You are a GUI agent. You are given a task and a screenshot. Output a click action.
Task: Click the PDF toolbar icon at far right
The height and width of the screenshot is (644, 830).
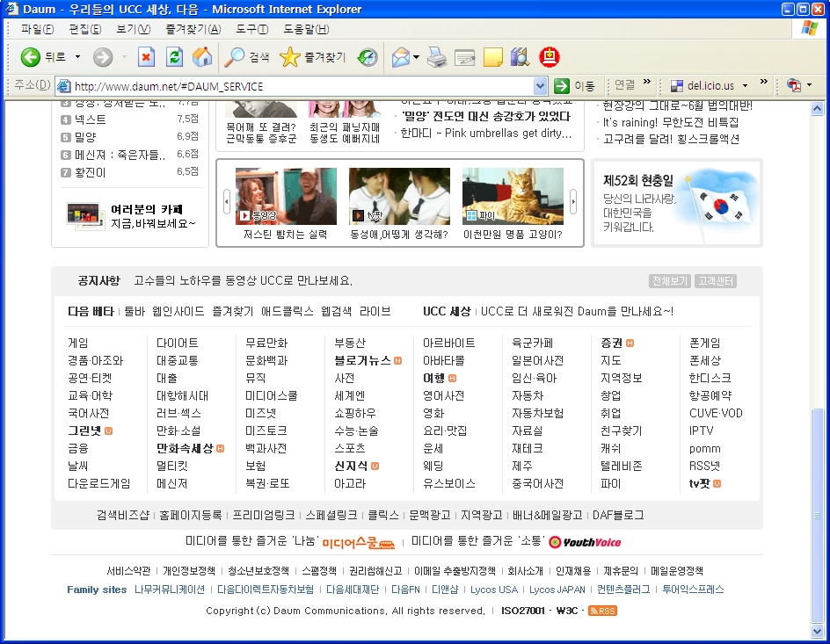point(793,85)
